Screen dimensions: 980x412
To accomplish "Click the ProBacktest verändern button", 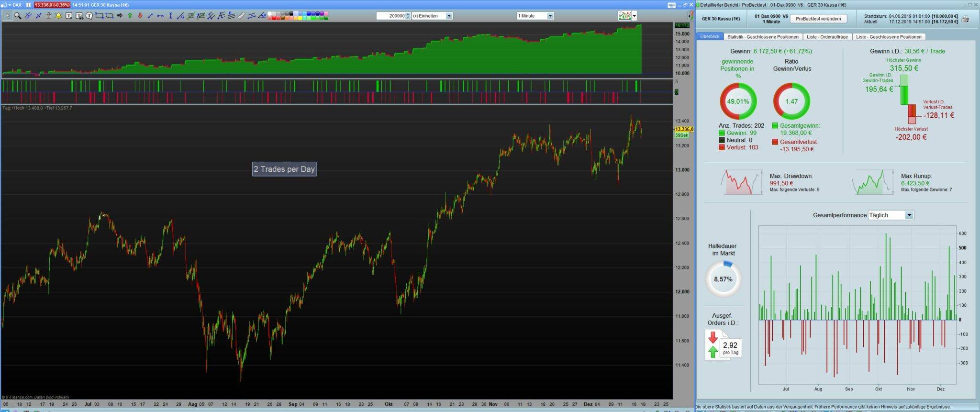I will click(x=818, y=19).
